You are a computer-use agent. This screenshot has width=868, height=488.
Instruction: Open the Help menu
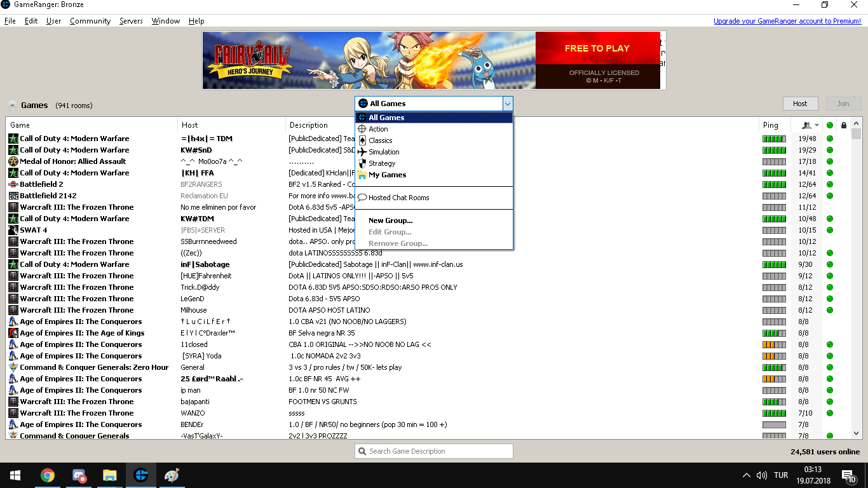pyautogui.click(x=196, y=21)
